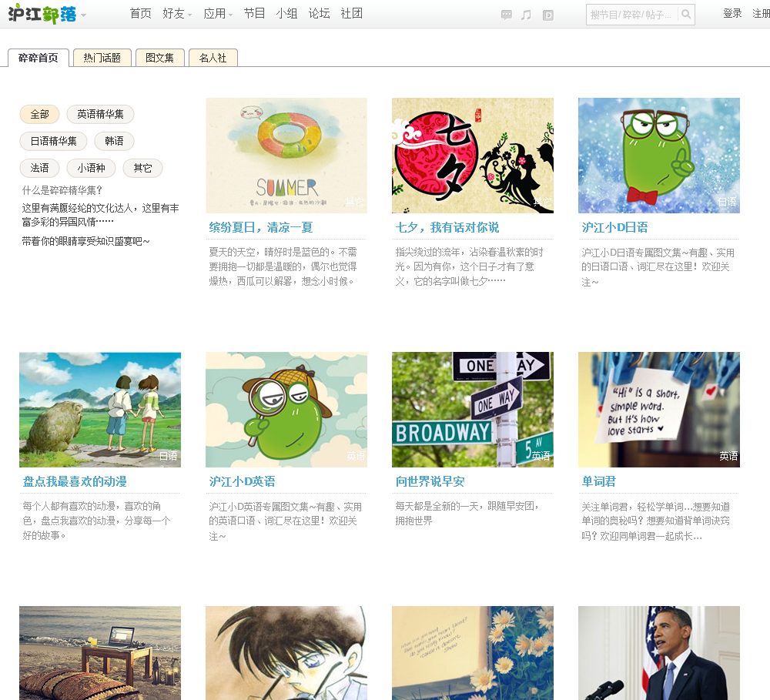The image size is (770, 700).
Task: Filter by 韩语 tag
Action: pyautogui.click(x=115, y=142)
